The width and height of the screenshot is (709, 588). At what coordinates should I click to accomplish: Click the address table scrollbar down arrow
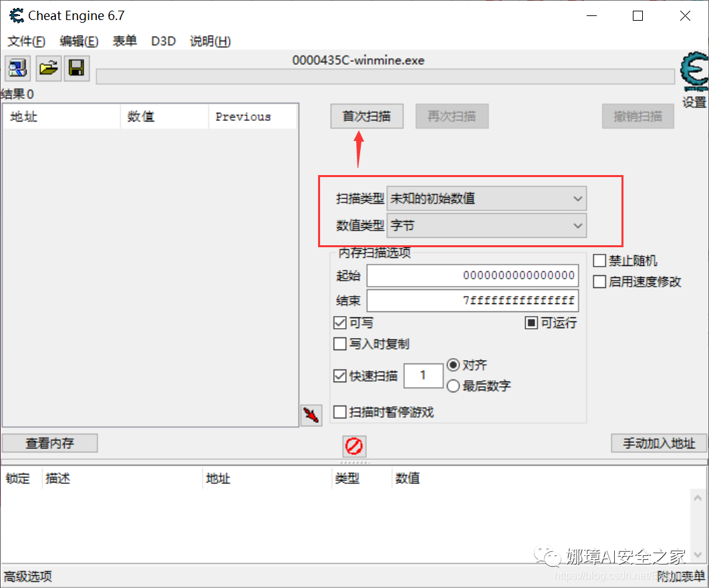click(698, 555)
